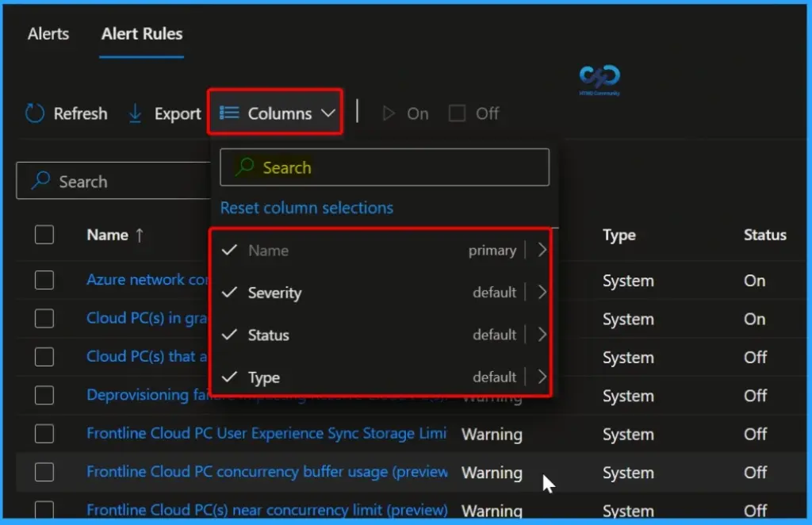Click the Export button label

click(x=178, y=114)
